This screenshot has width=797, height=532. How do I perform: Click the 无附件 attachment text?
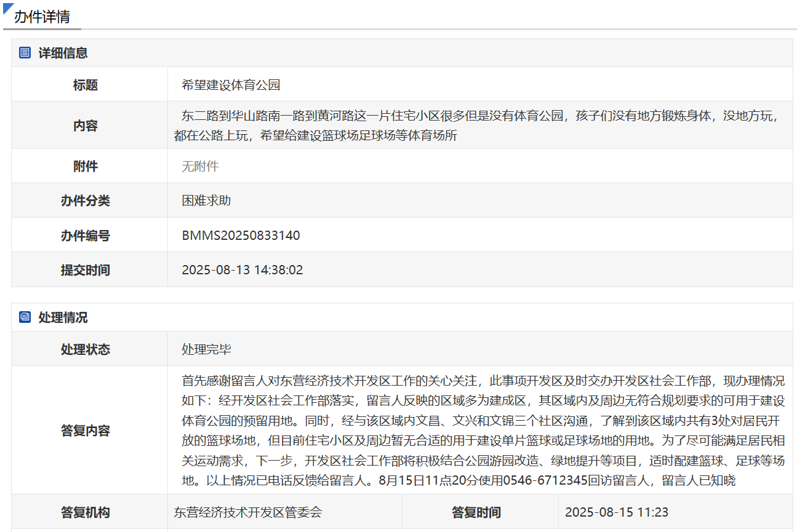click(200, 166)
